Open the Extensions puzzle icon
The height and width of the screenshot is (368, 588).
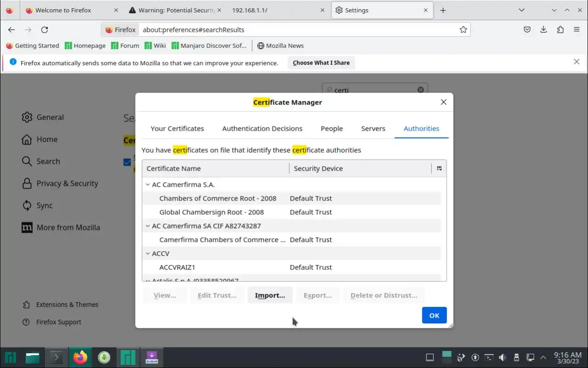[560, 29]
